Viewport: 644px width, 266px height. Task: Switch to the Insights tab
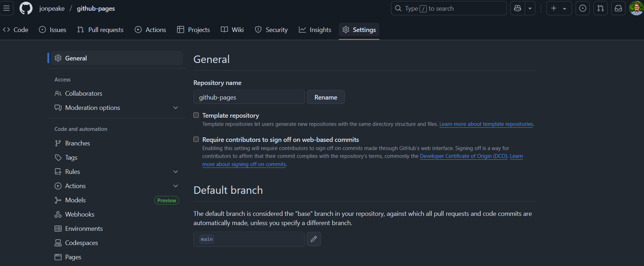tap(315, 30)
